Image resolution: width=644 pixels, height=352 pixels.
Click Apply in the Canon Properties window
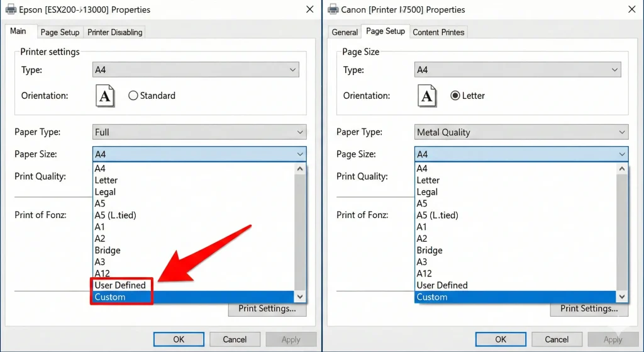pyautogui.click(x=613, y=339)
